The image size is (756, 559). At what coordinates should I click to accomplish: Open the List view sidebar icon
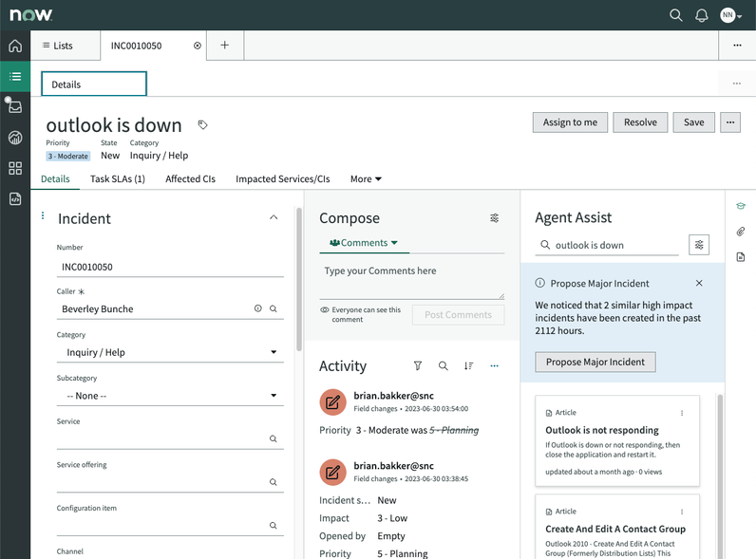[x=15, y=76]
